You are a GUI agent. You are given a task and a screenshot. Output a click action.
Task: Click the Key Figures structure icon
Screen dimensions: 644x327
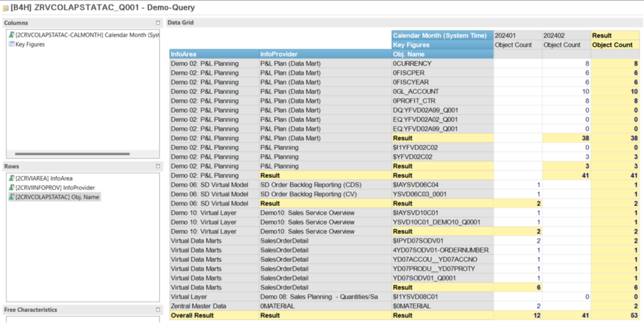[x=11, y=45]
